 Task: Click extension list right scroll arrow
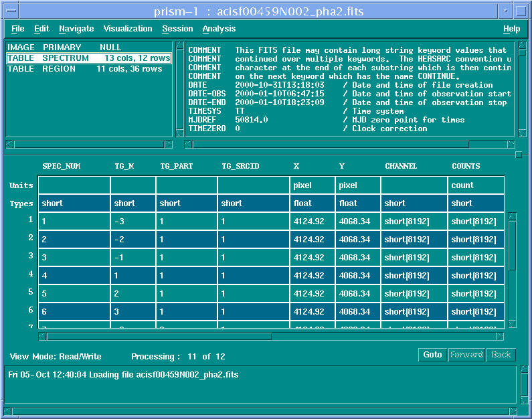(x=169, y=145)
